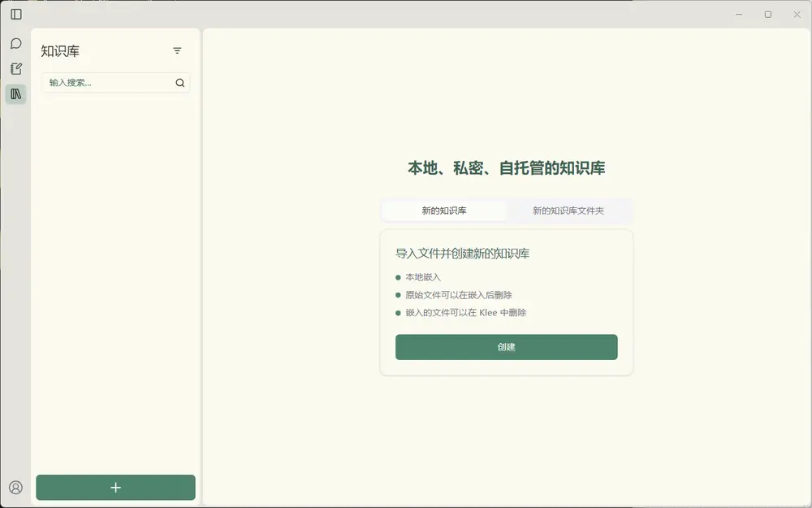Click the magnifier search icon
The height and width of the screenshot is (508, 812).
click(x=180, y=83)
